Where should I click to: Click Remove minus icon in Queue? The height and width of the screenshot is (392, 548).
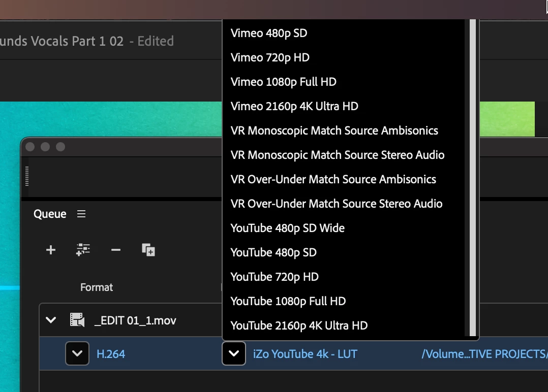(x=116, y=250)
